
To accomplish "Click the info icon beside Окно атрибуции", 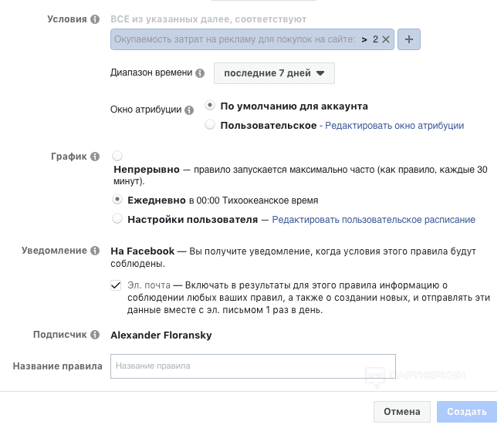I will 189,110.
